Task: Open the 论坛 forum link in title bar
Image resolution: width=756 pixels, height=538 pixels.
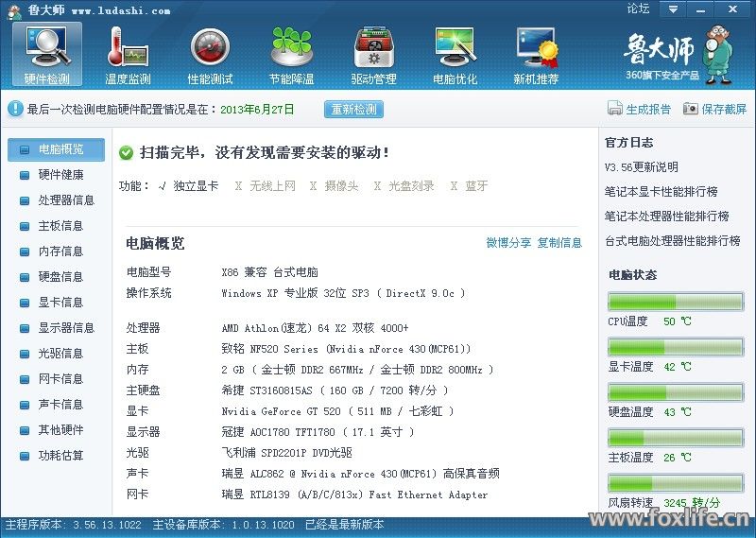Action: coord(638,9)
